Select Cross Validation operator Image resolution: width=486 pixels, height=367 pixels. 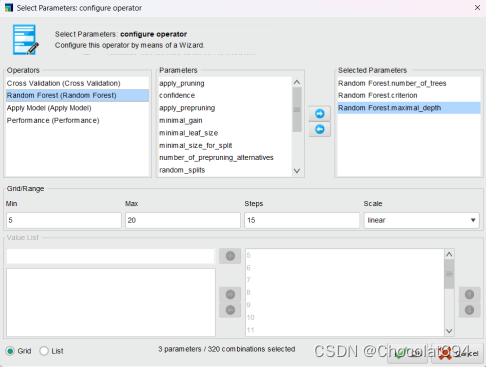tap(77, 83)
